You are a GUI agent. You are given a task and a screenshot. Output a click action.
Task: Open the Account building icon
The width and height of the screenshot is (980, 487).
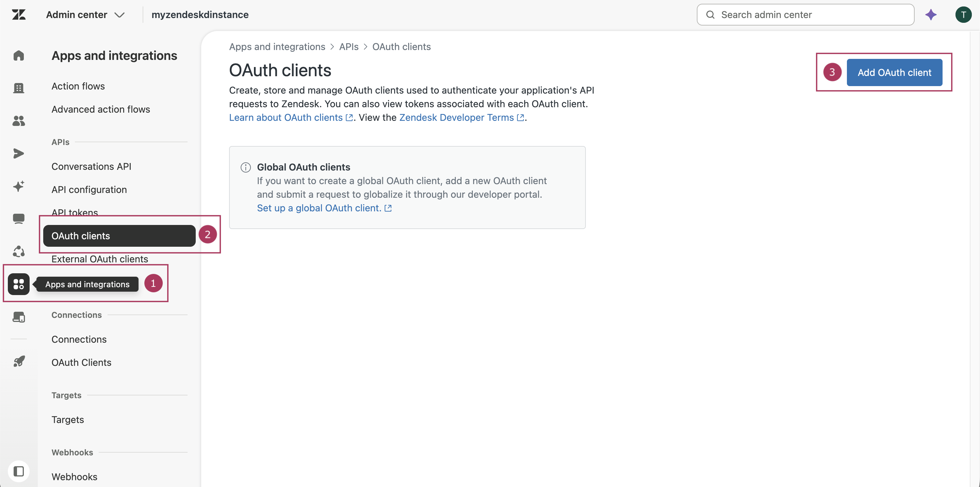19,88
